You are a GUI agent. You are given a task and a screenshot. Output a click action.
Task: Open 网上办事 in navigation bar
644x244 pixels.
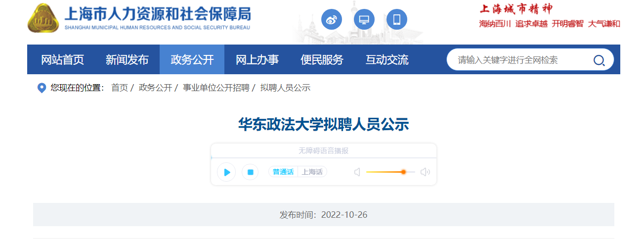coord(257,60)
